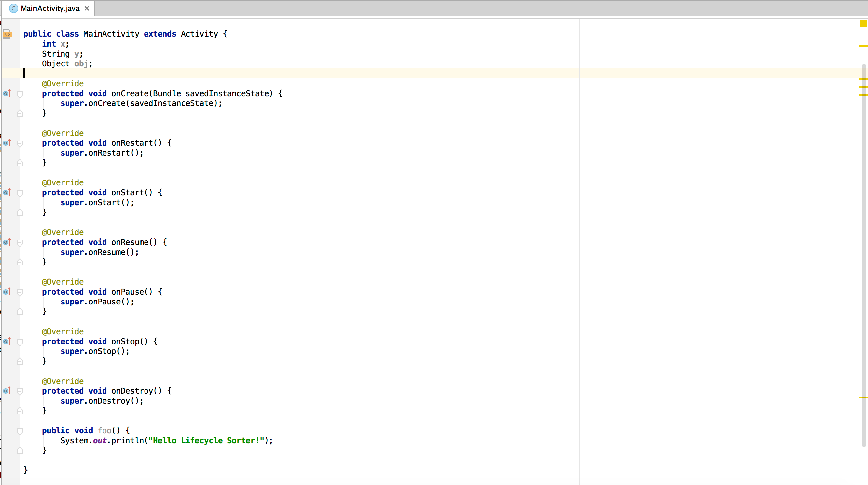Click 'super.onPause();' statement
Image resolution: width=868 pixels, height=485 pixels.
coord(97,302)
